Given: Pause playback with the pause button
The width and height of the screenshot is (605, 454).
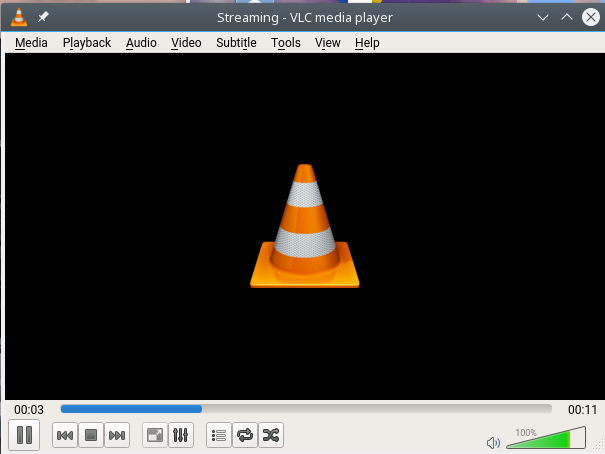Looking at the screenshot, I should [24, 435].
